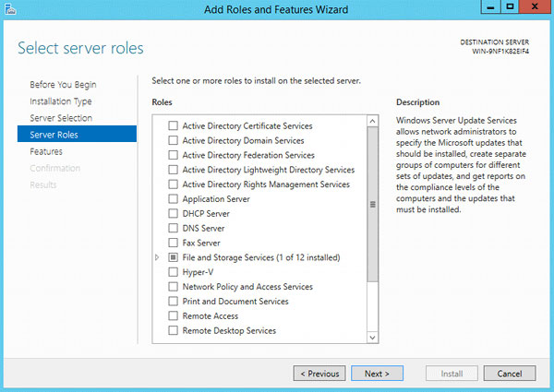Tick the Fax Server checkbox
The image size is (554, 392).
click(174, 243)
